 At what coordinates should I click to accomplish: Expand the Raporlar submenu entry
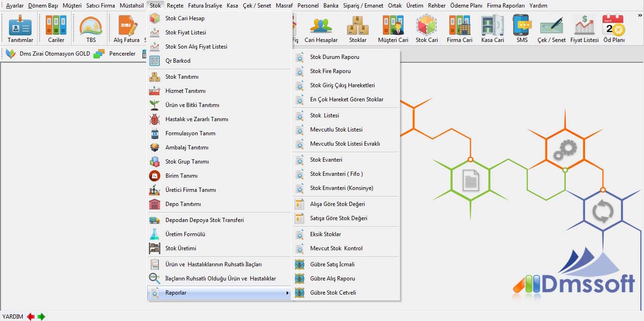[x=219, y=293]
